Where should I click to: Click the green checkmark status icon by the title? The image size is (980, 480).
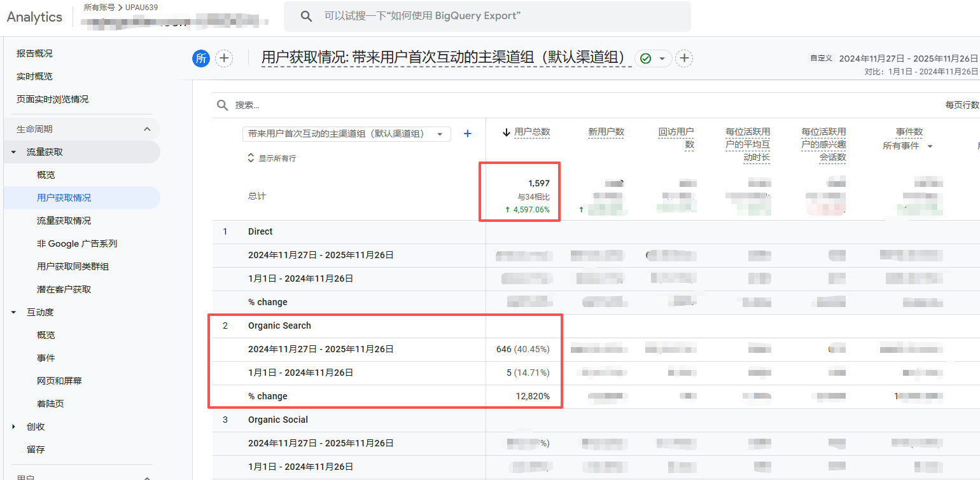coord(646,58)
